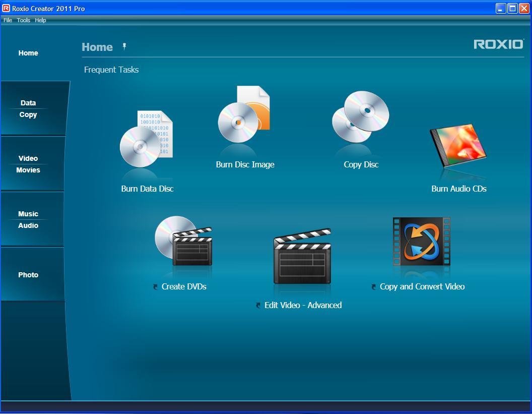Select the Data Copy sidebar tab
The height and width of the screenshot is (414, 532).
click(28, 108)
